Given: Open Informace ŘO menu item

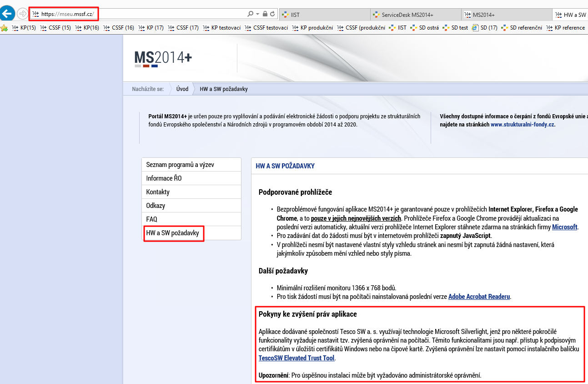Looking at the screenshot, I should coord(191,178).
